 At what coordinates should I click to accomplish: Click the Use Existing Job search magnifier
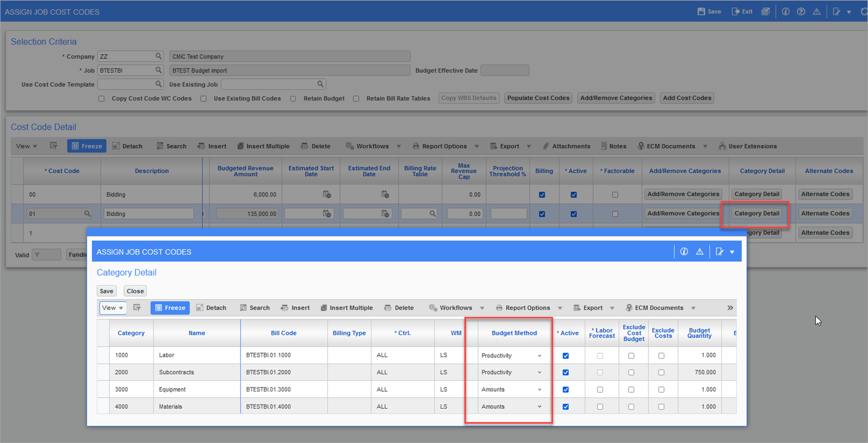pyautogui.click(x=320, y=84)
